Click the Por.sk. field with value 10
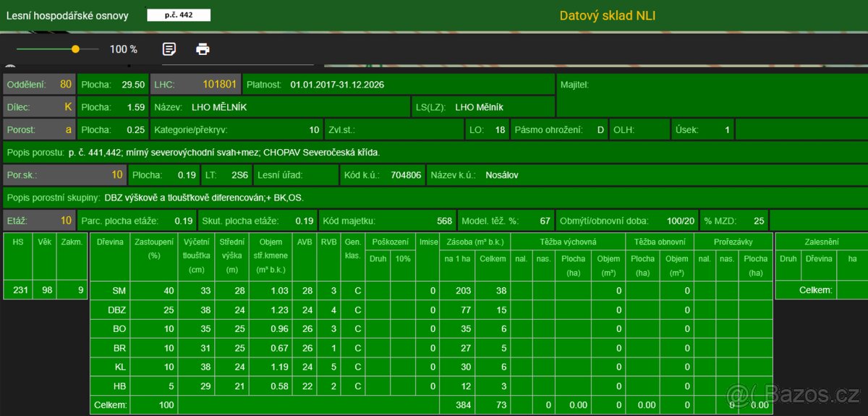Image resolution: width=868 pixels, height=416 pixels. [x=65, y=174]
